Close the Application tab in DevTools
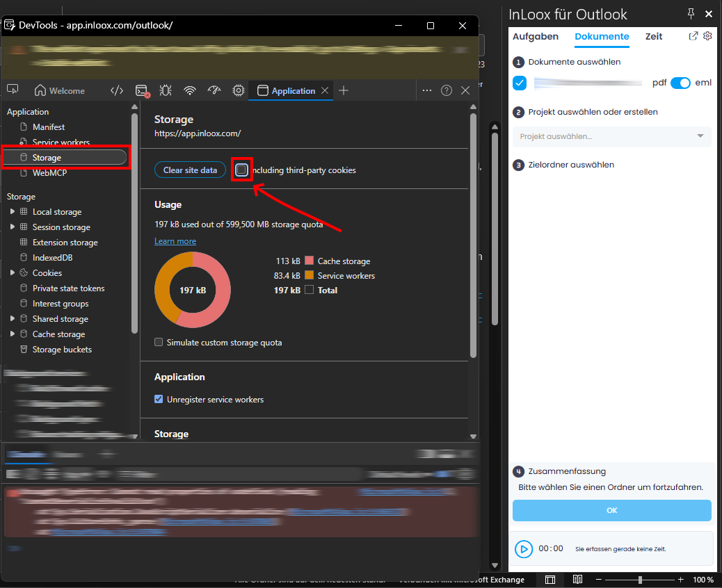This screenshot has height=588, width=722. click(325, 90)
